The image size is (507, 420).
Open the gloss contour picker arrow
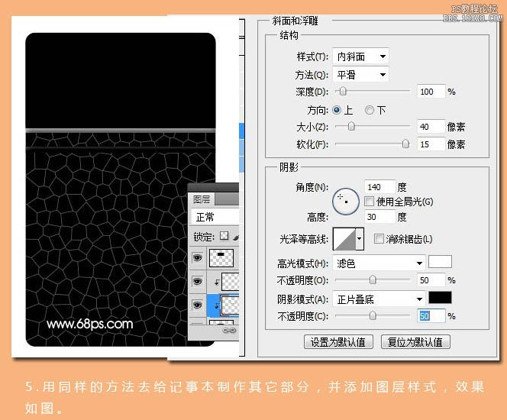click(360, 239)
